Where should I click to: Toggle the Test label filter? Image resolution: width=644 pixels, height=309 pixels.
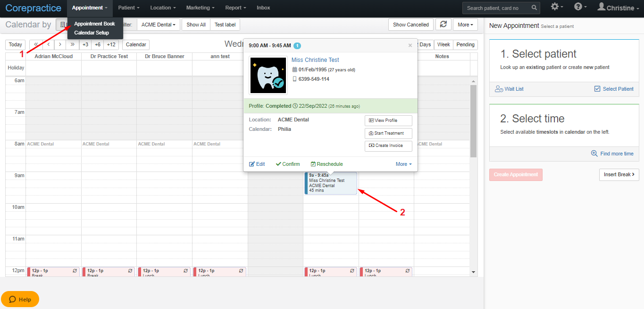[225, 25]
